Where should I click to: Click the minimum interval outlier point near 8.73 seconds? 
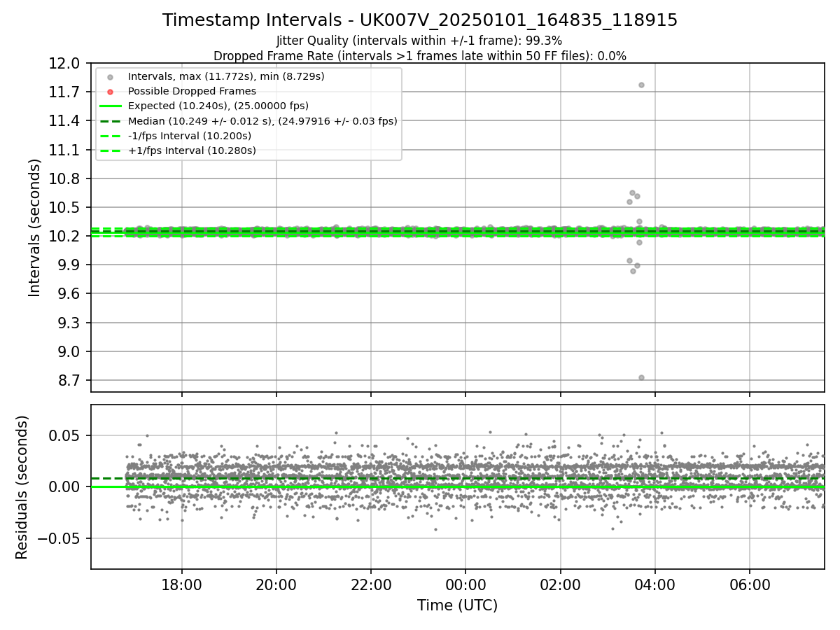click(641, 377)
